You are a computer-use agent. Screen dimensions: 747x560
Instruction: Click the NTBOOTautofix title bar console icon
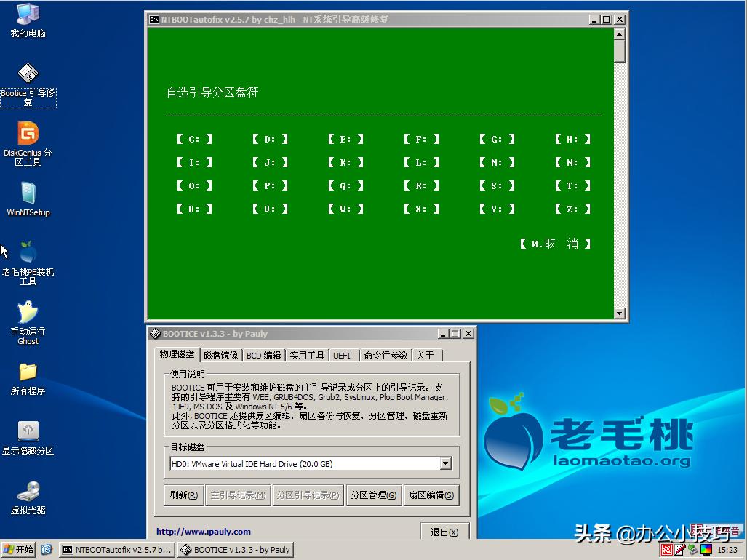point(154,20)
